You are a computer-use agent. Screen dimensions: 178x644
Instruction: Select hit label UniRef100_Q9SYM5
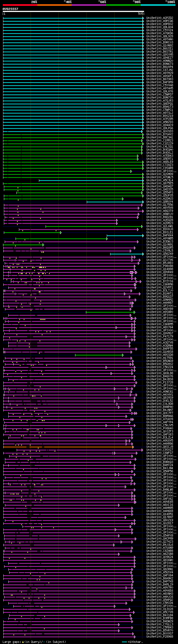[160, 55]
